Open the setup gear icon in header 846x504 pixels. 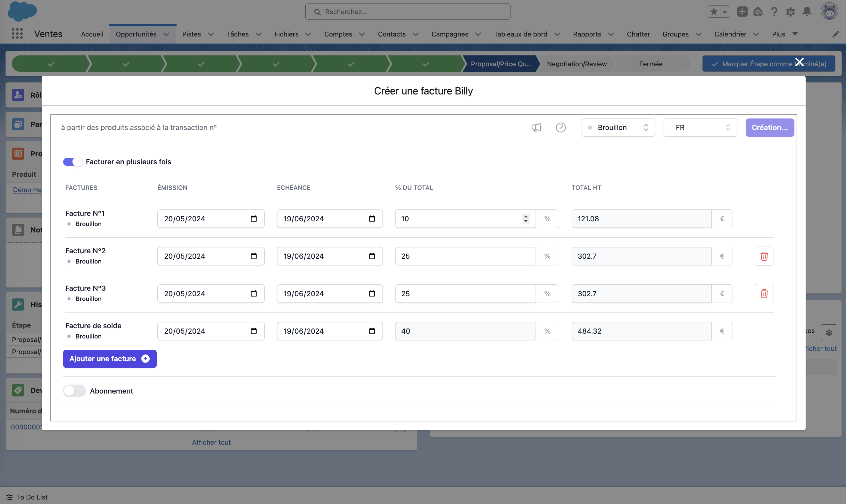(790, 12)
